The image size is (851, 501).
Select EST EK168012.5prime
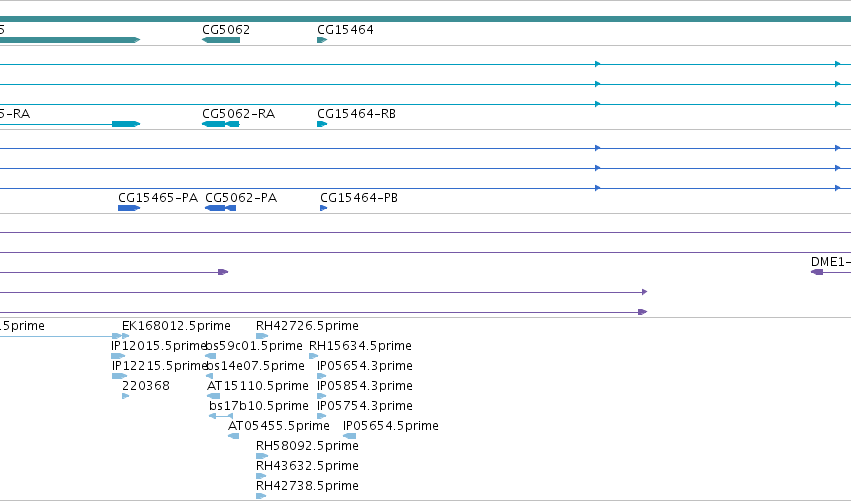[x=176, y=326]
